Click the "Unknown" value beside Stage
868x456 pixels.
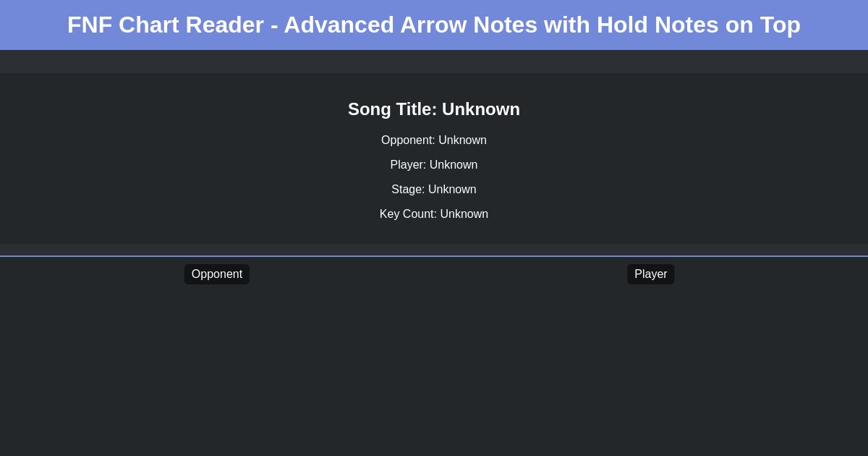pos(452,190)
